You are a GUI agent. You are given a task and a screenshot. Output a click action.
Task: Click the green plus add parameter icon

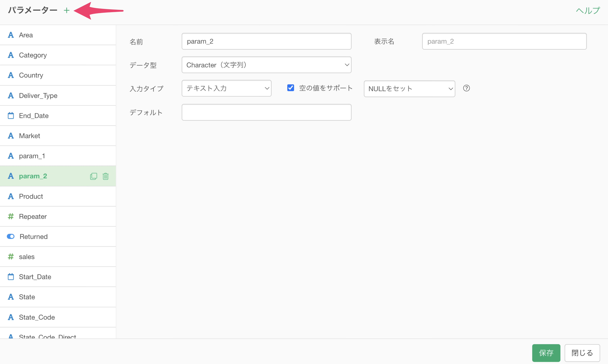point(66,10)
